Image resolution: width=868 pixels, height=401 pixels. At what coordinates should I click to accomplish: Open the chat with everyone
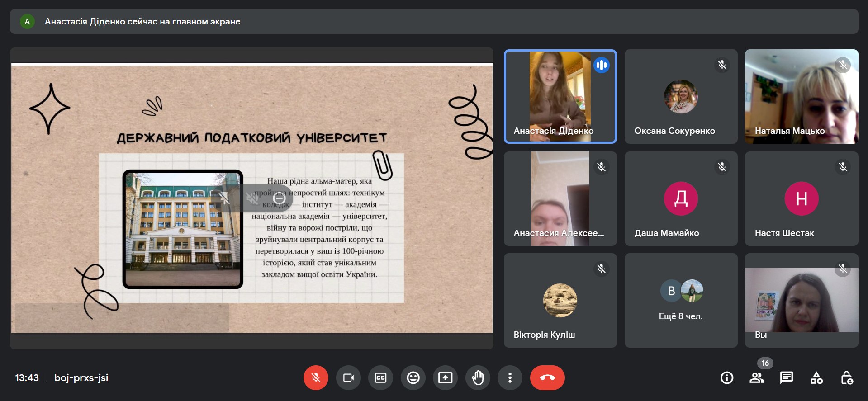(x=787, y=377)
